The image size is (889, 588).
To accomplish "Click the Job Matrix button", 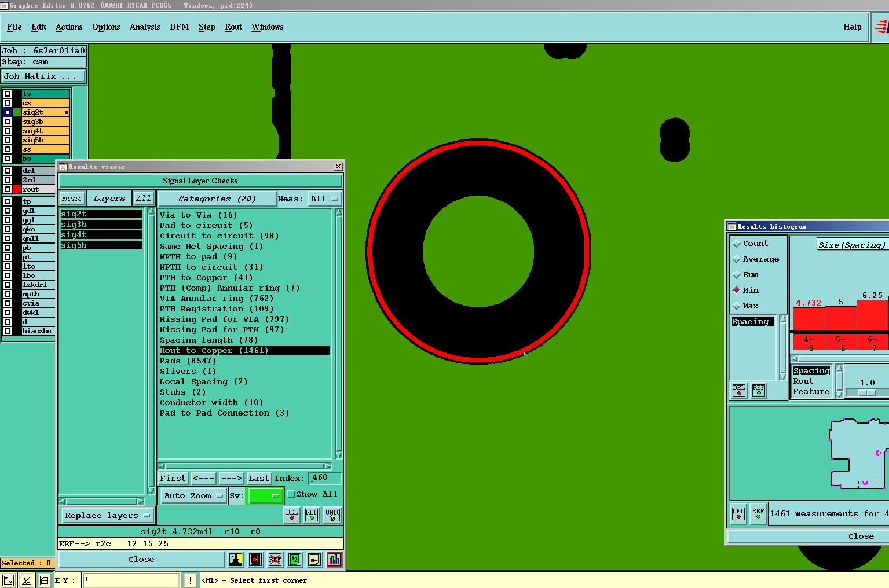I will (x=43, y=76).
